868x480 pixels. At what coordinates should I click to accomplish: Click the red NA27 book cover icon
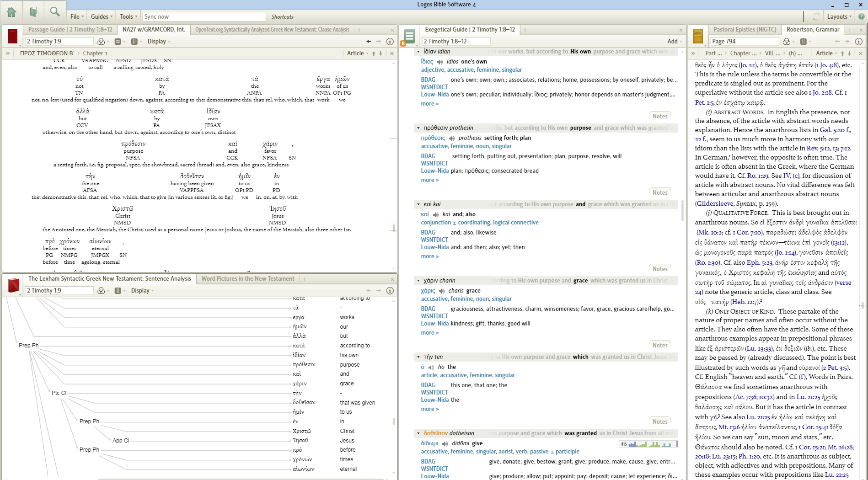pyautogui.click(x=13, y=36)
